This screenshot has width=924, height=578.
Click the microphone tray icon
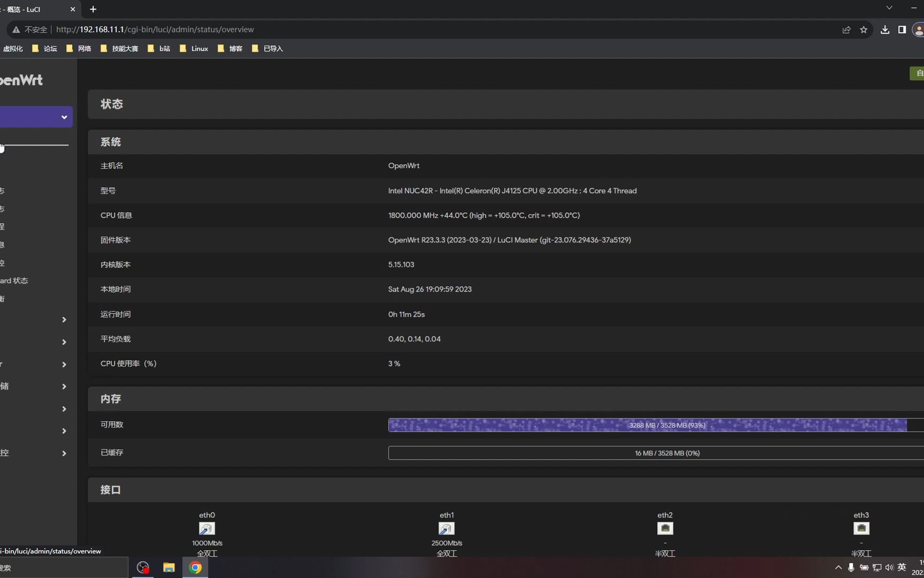tap(851, 568)
